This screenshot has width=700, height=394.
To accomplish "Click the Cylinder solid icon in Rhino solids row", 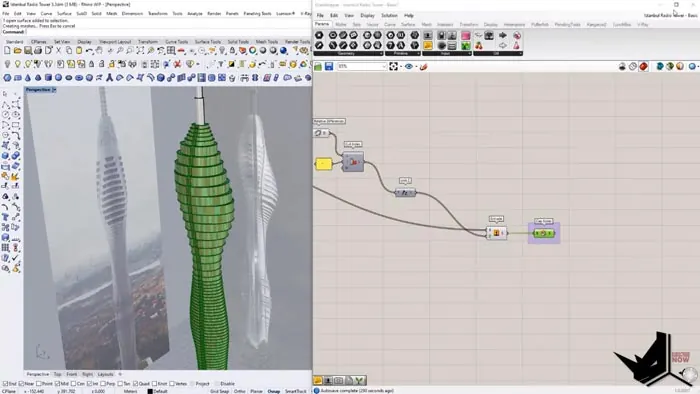I will (48, 78).
